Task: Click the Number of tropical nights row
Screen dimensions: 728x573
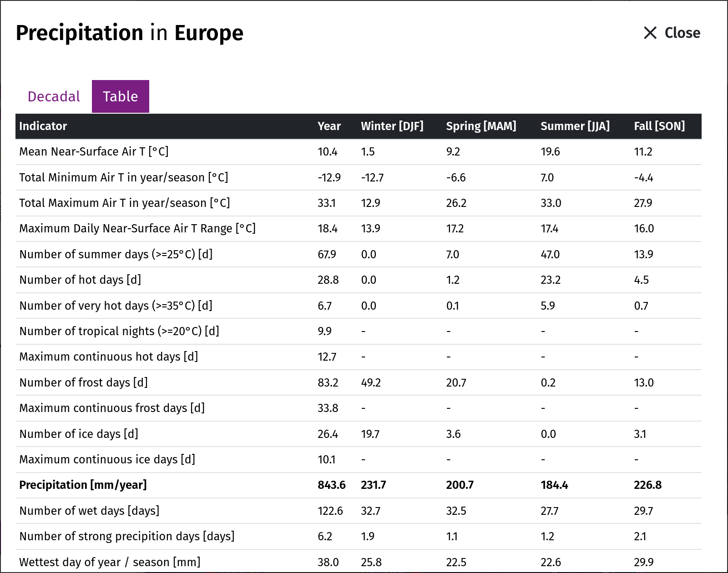Action: pos(359,331)
